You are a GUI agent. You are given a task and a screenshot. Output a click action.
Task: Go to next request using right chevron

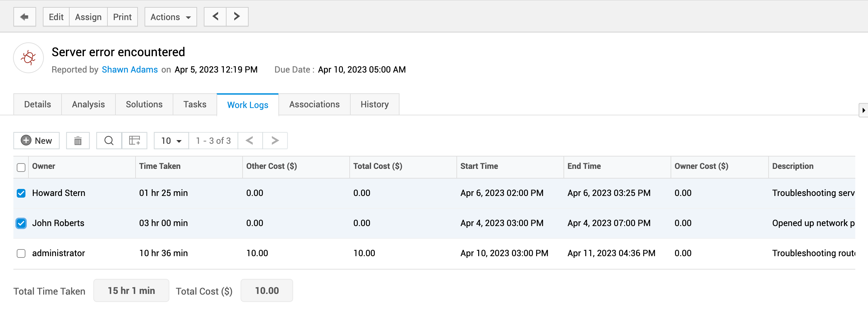click(237, 17)
